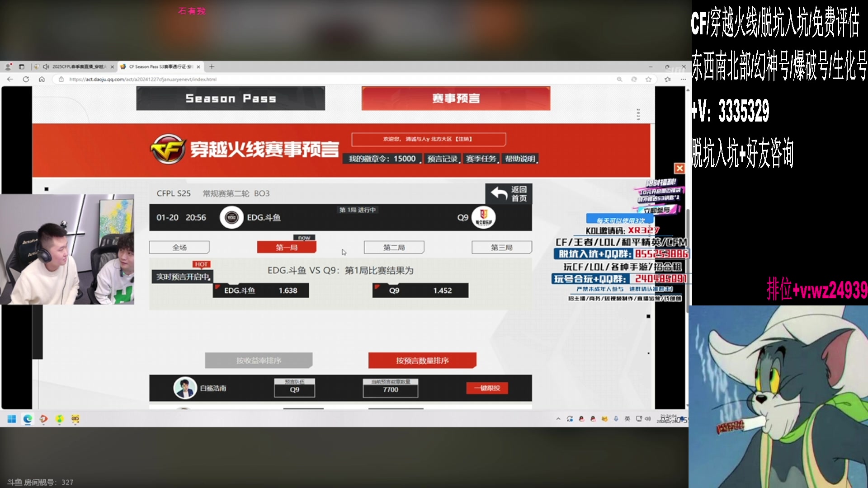Click the Q9 predicted team field

point(294,388)
